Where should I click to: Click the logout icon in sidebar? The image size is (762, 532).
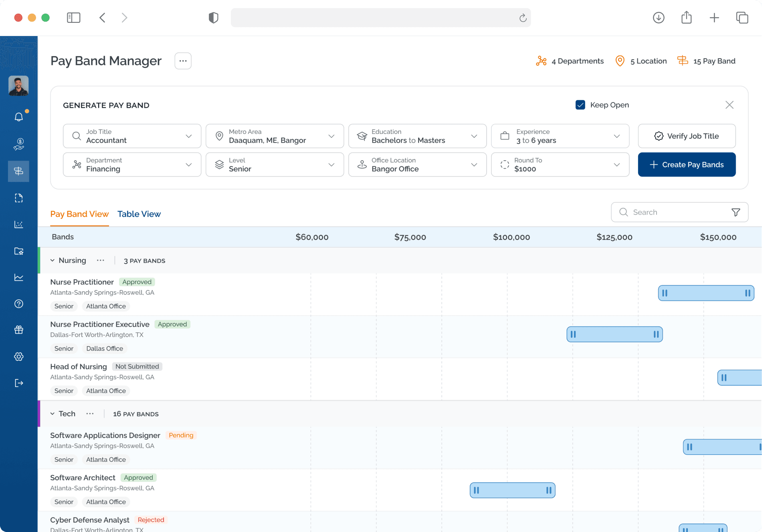click(19, 383)
